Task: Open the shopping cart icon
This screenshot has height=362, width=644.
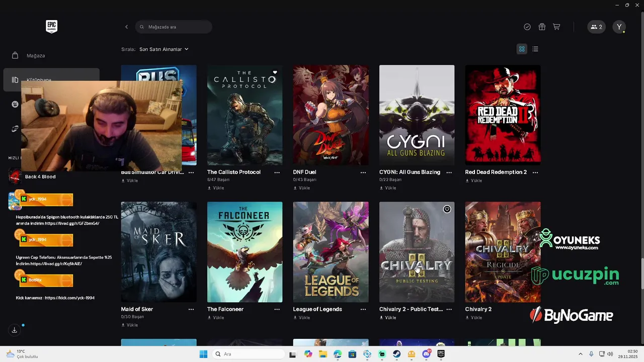Action: pos(556,27)
